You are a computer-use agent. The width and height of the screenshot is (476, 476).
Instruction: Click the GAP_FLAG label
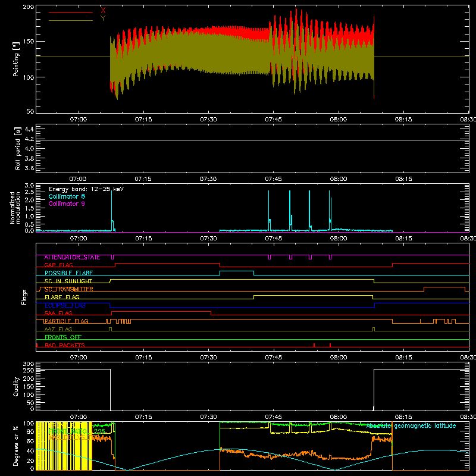click(x=58, y=265)
